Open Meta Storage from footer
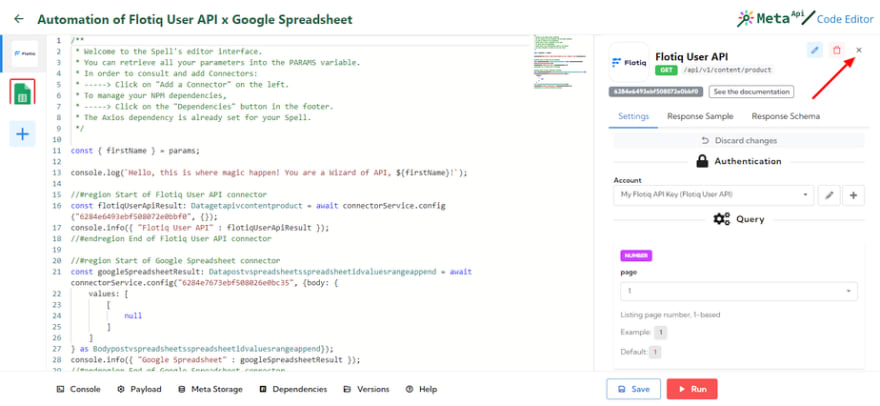 (x=210, y=389)
